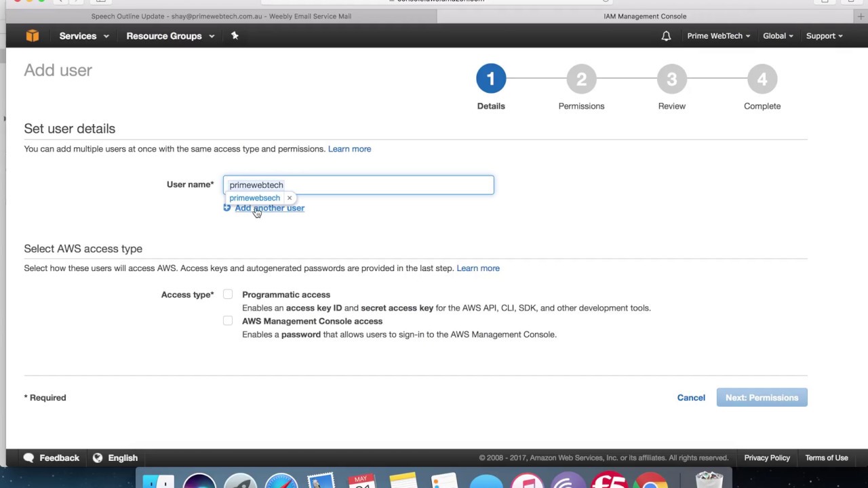Open Launchpad rocket in the dock
Viewport: 868px width, 488px height.
[x=240, y=481]
